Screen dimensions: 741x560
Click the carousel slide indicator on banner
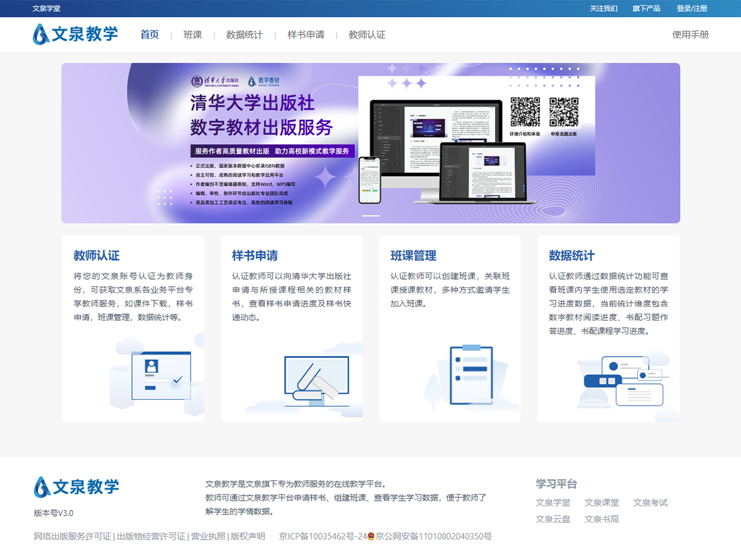point(370,215)
